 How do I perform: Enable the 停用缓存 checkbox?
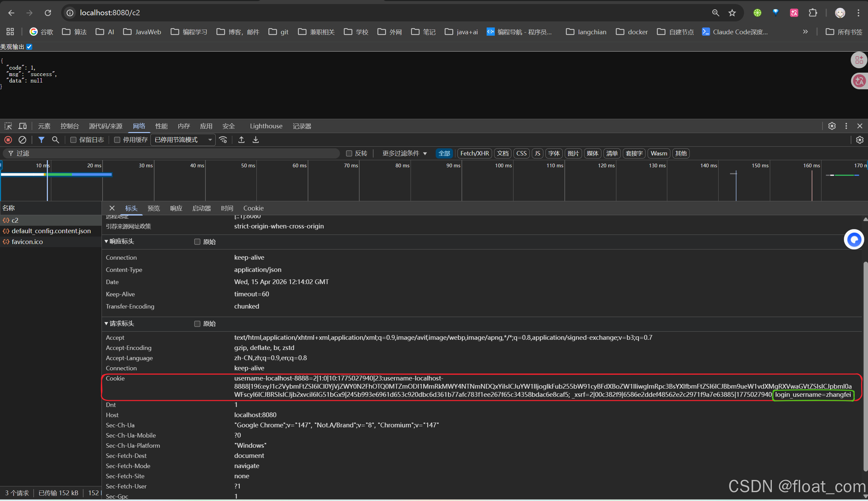[x=117, y=140]
